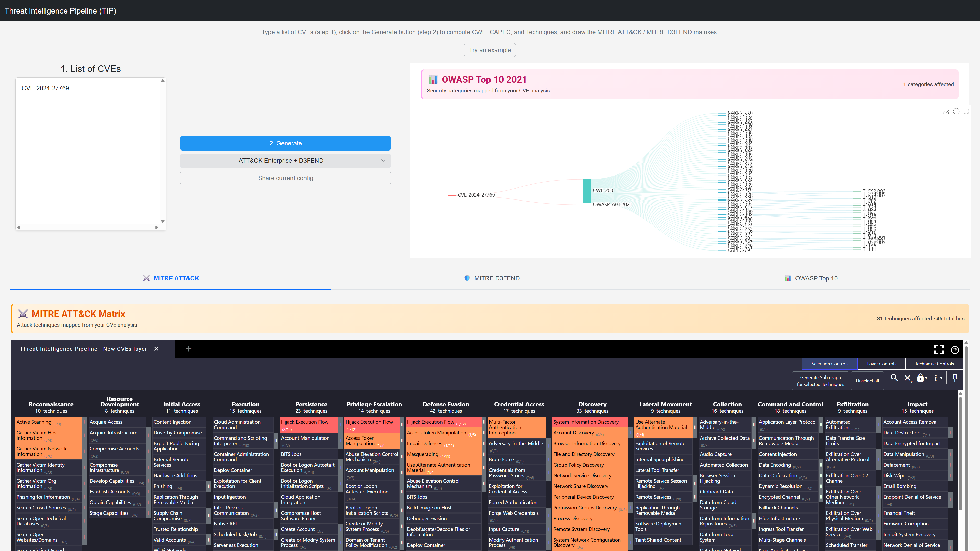Screen dimensions: 980x551
Task: Expand Phishing sub-techniques in Initial Access
Action: 209,486
